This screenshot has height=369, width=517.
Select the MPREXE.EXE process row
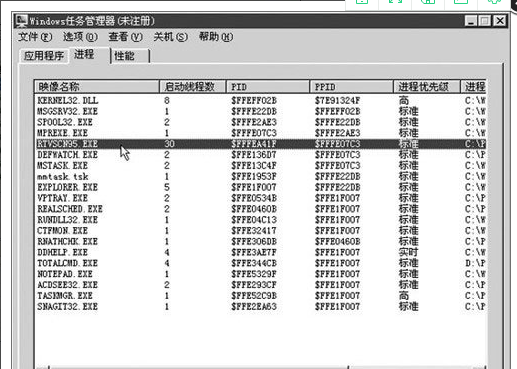coord(261,133)
